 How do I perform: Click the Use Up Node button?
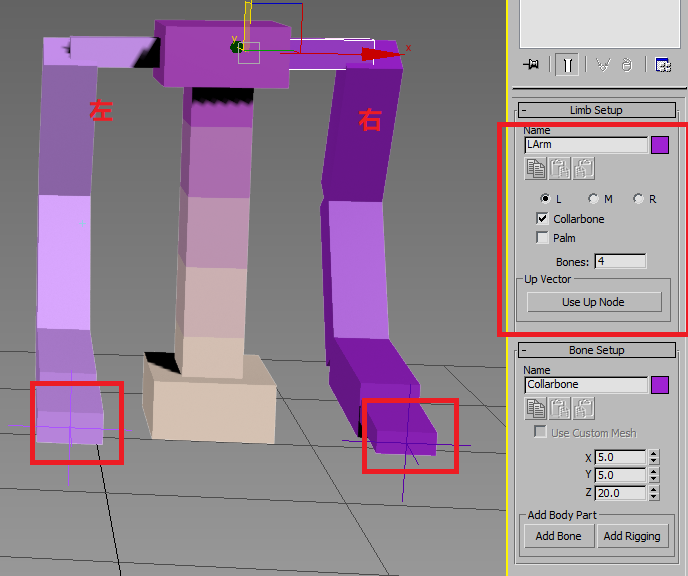(x=594, y=302)
